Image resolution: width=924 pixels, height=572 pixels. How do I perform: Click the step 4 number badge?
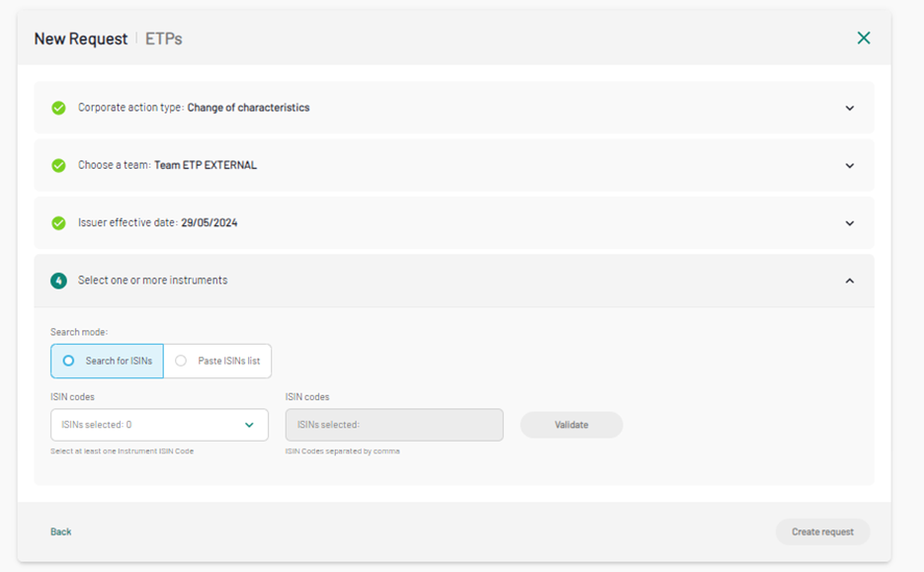59,281
